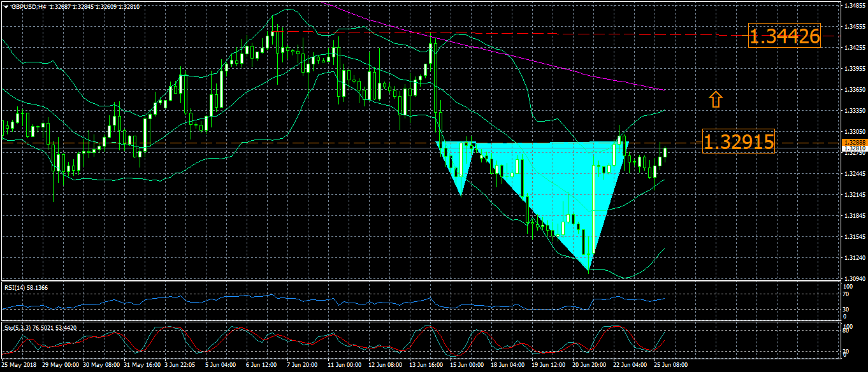The width and height of the screenshot is (868, 372).
Task: Select the small cyan triangle on the left
Action: [x=458, y=162]
